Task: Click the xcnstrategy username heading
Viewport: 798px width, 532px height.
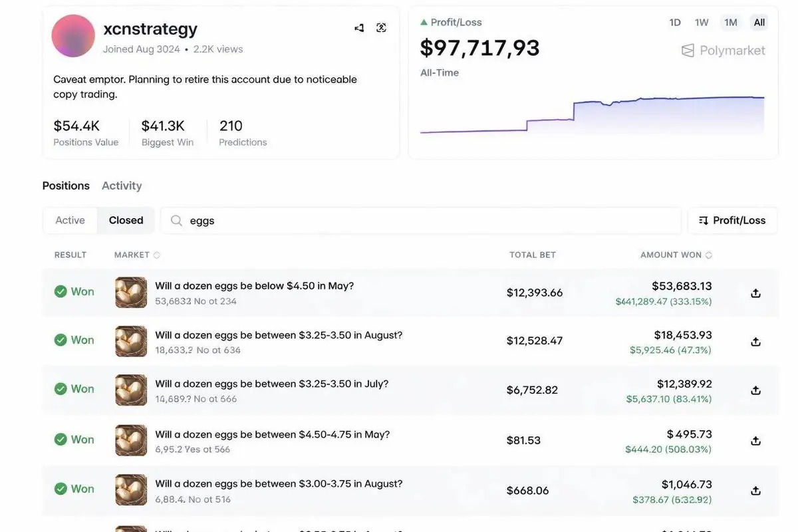Action: [x=150, y=29]
